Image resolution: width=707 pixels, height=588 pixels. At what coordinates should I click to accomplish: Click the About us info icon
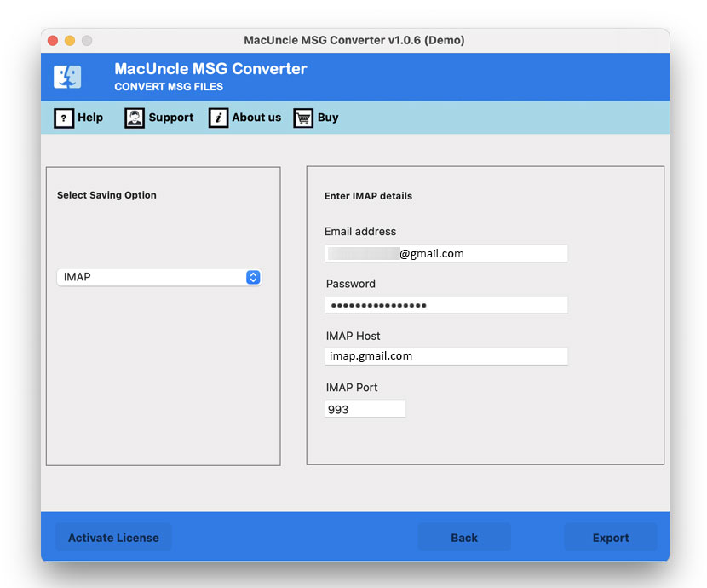(217, 118)
